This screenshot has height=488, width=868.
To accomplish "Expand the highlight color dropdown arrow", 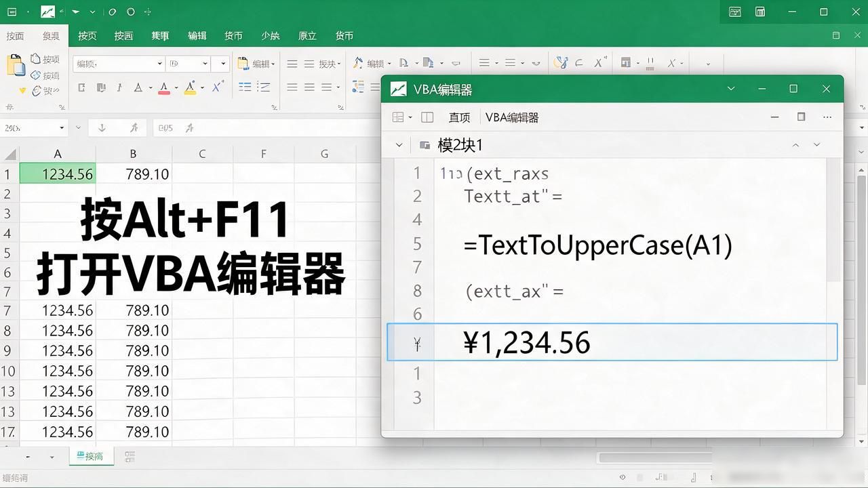I will 202,87.
